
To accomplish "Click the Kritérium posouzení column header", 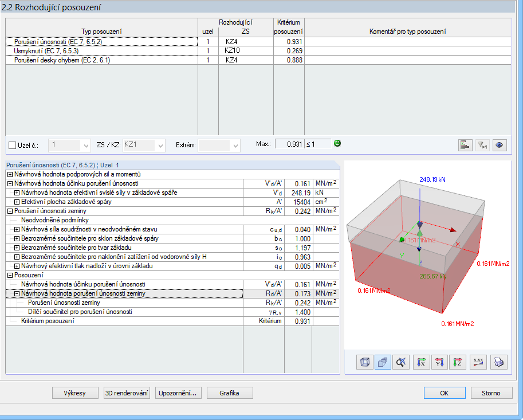I will [x=289, y=27].
